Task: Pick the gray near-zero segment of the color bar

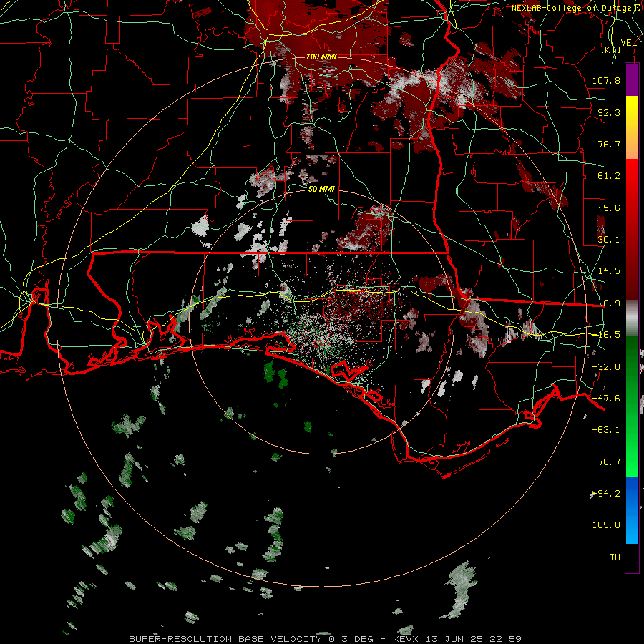Action: pos(632,318)
